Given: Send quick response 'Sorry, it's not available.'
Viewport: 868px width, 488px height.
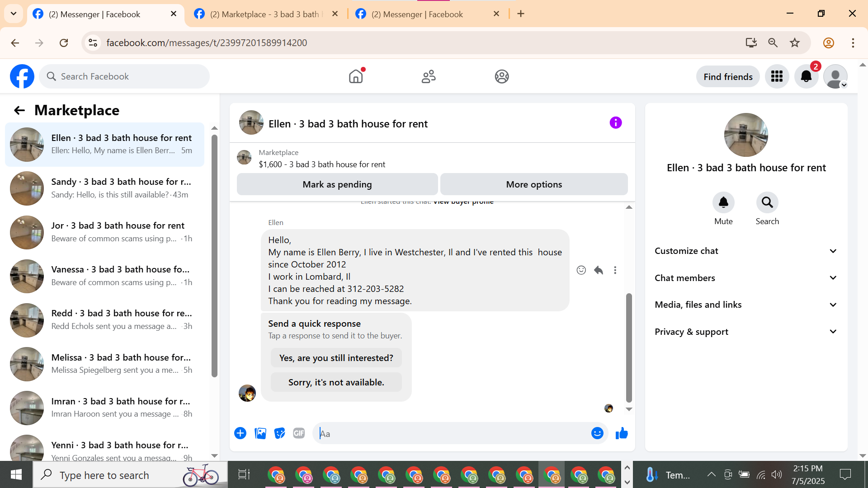Looking at the screenshot, I should click(336, 382).
